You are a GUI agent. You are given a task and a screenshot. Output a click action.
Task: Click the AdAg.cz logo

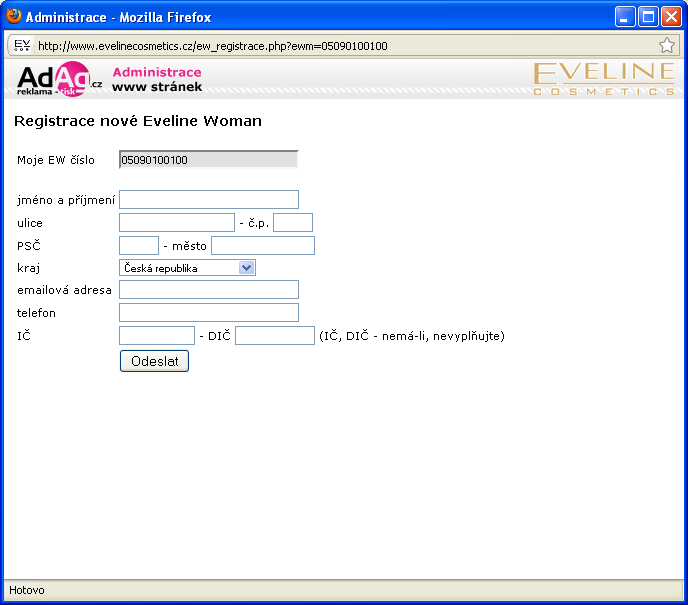59,79
